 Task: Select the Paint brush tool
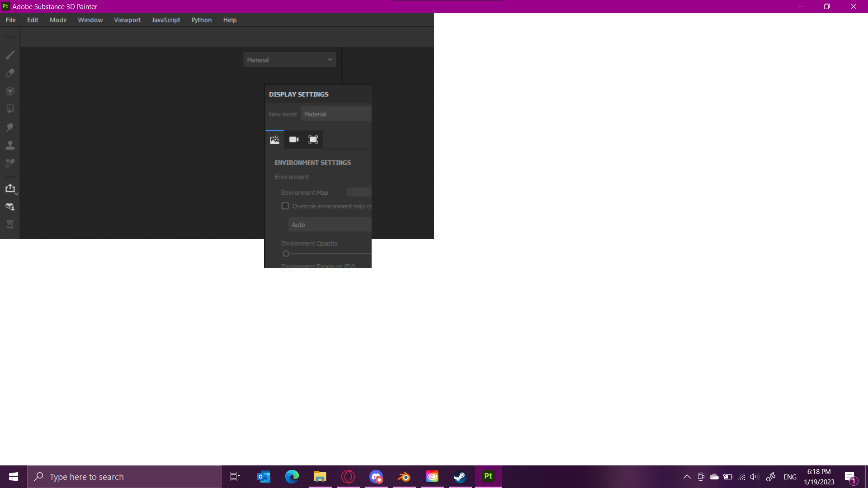[10, 55]
